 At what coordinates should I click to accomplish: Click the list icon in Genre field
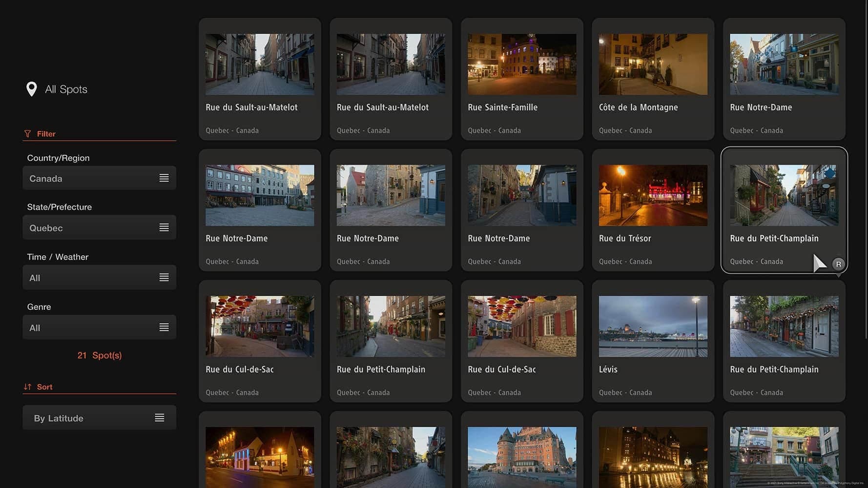click(164, 327)
